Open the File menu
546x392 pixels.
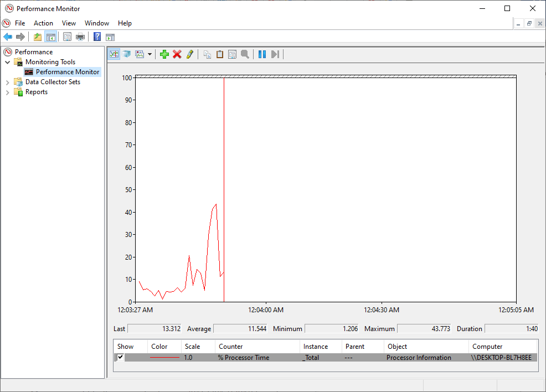pos(20,23)
